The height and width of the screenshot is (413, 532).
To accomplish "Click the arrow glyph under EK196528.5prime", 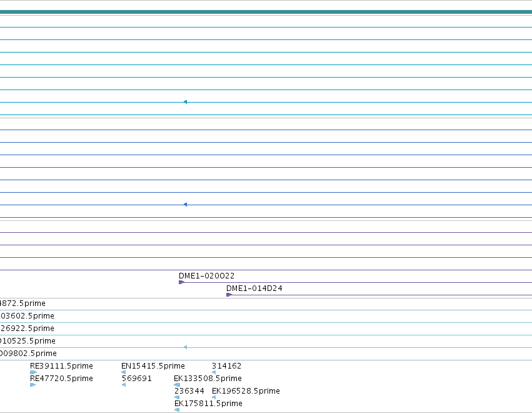I will point(214,397).
